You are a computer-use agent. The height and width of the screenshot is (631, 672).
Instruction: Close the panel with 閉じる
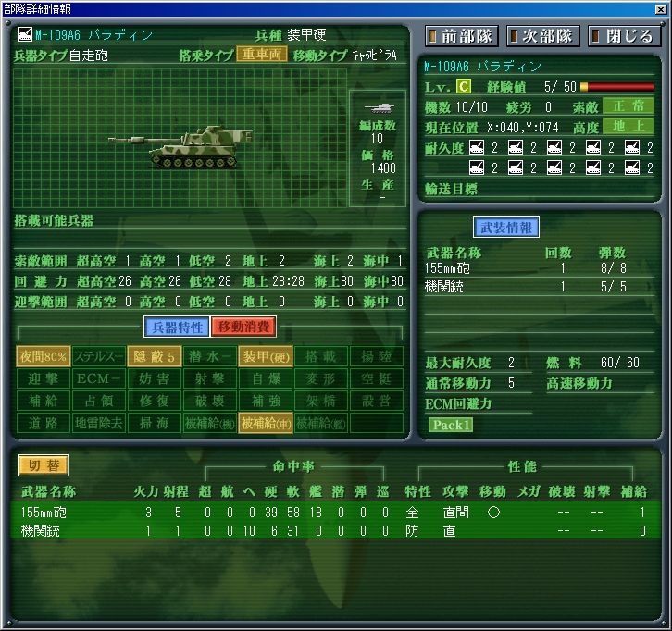click(624, 36)
